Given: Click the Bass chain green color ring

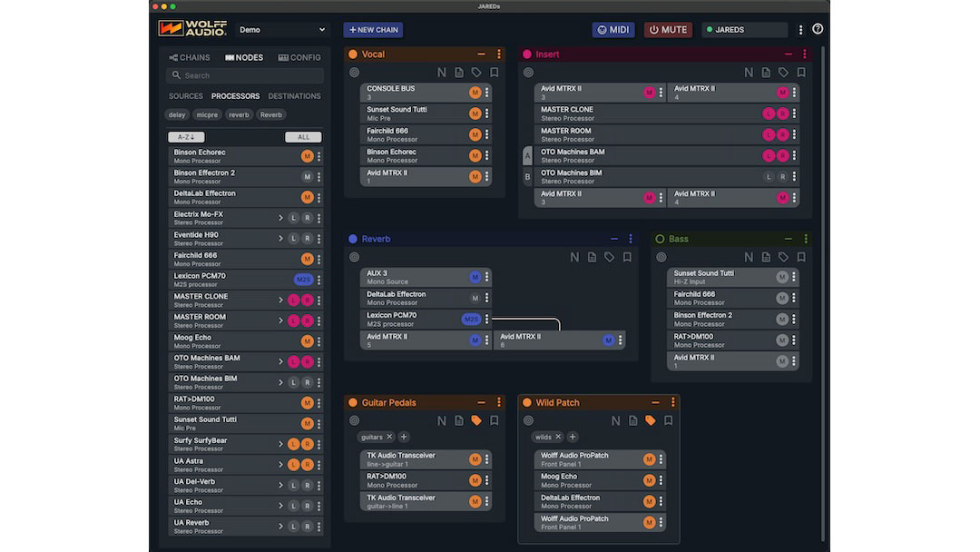Looking at the screenshot, I should click(x=660, y=239).
